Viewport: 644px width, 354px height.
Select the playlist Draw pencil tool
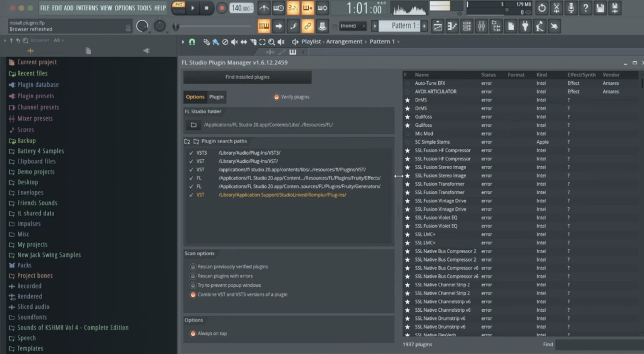[206, 42]
